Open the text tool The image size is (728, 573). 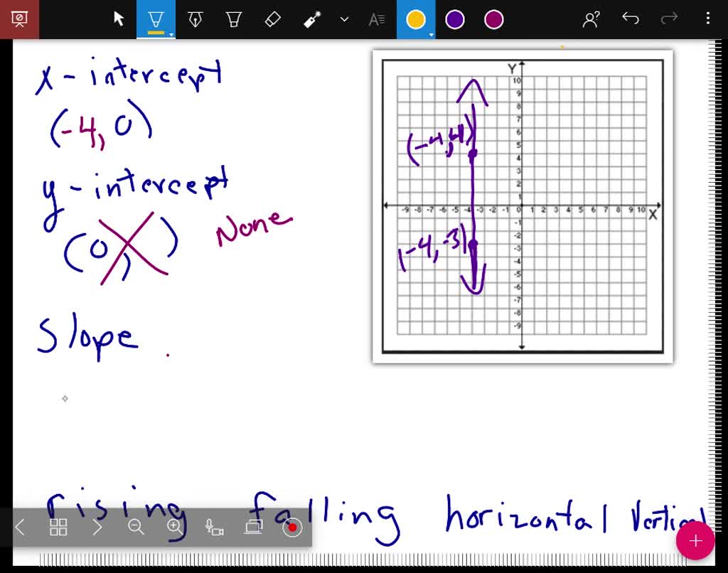tap(377, 19)
